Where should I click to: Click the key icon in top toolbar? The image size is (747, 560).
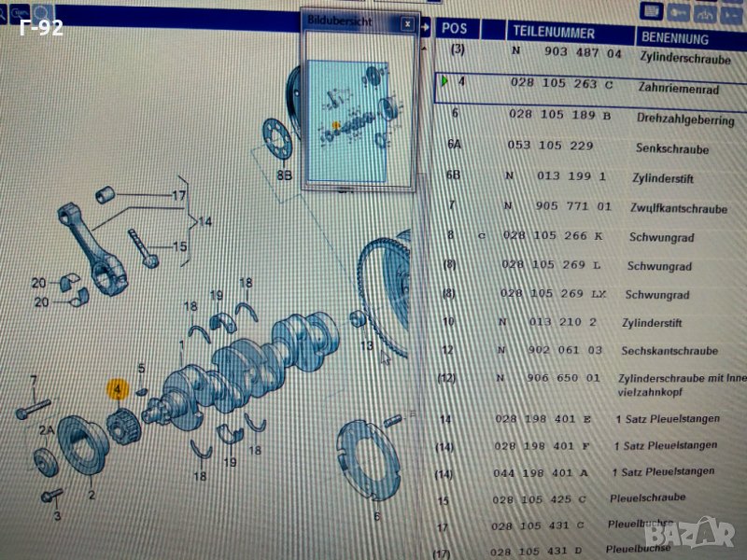681,12
